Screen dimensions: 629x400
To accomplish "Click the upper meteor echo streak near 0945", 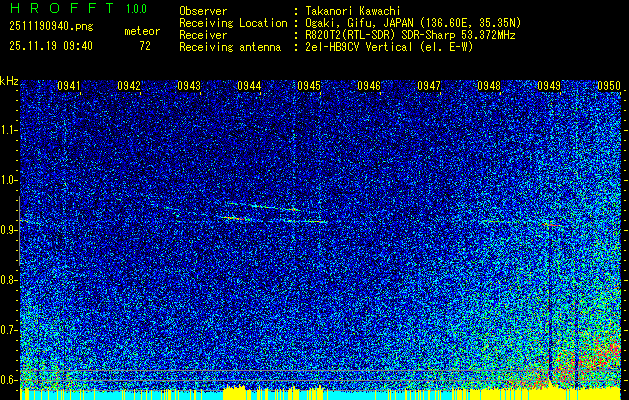I will coord(265,206).
